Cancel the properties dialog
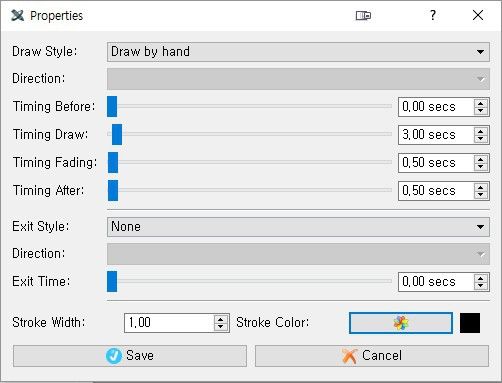This screenshot has height=383, width=502. [372, 356]
